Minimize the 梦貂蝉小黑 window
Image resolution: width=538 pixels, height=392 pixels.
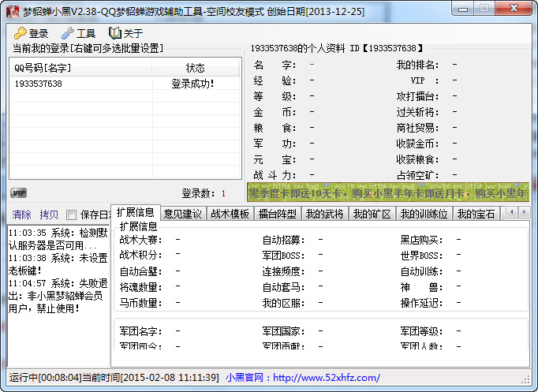click(463, 8)
